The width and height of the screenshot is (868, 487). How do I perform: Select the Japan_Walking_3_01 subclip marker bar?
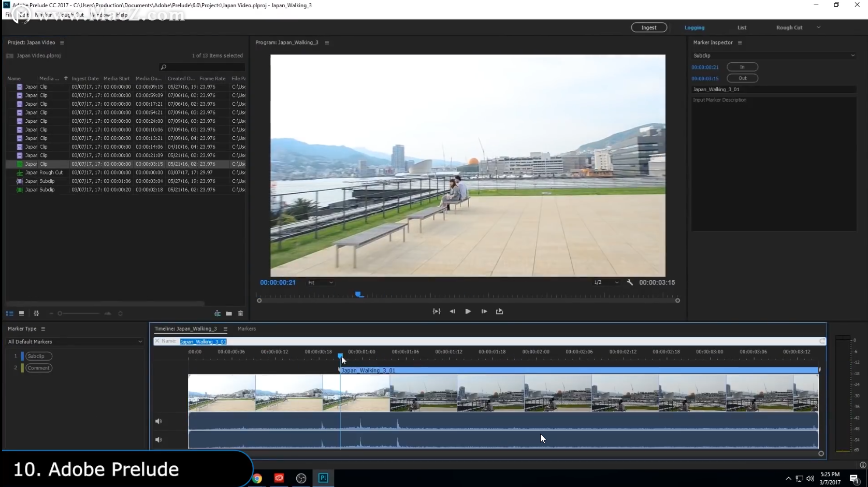point(578,370)
